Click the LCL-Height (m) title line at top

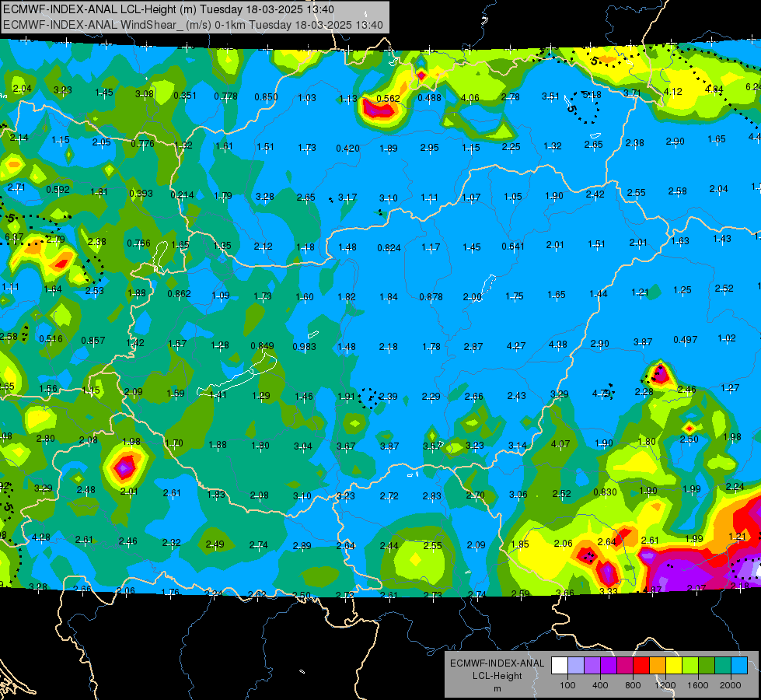[169, 9]
